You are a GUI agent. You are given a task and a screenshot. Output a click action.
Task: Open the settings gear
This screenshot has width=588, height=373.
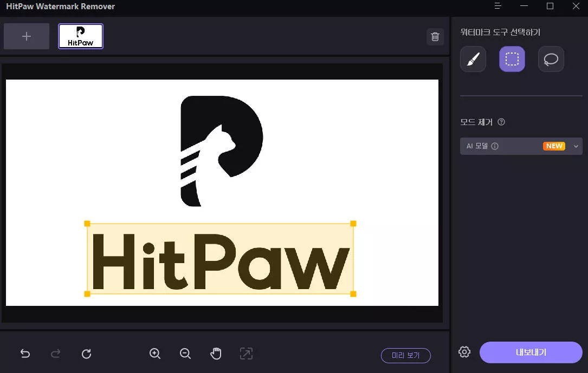coord(464,352)
